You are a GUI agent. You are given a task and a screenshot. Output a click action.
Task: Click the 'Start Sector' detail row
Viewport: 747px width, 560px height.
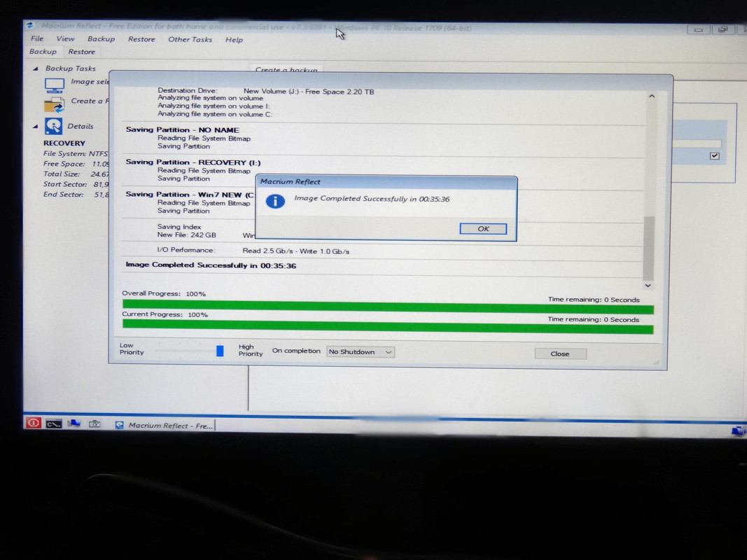[76, 184]
